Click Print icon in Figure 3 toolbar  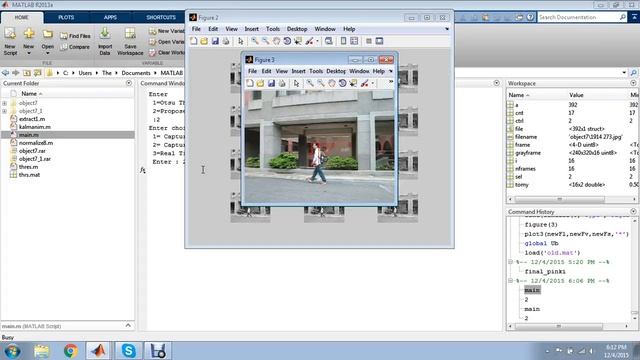[282, 83]
